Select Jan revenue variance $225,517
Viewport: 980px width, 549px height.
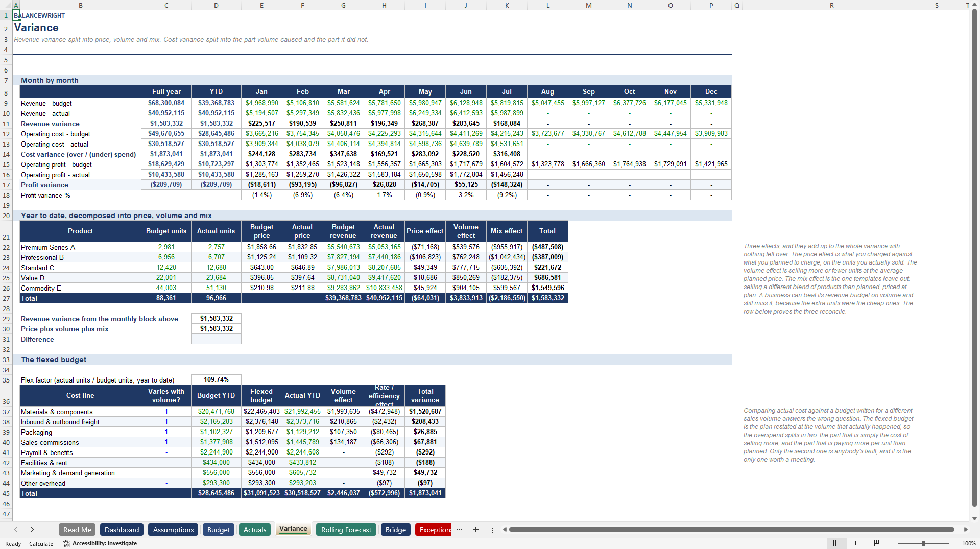(x=261, y=124)
